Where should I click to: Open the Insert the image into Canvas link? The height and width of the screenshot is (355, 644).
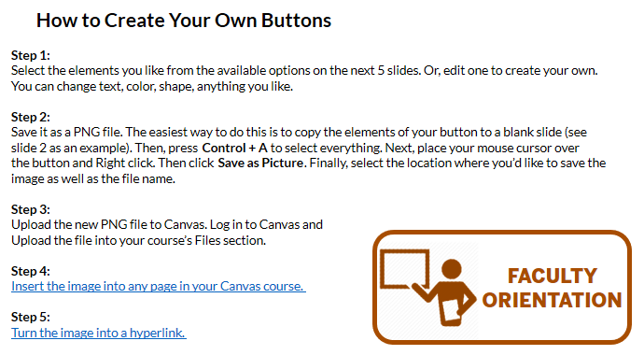[x=158, y=287]
